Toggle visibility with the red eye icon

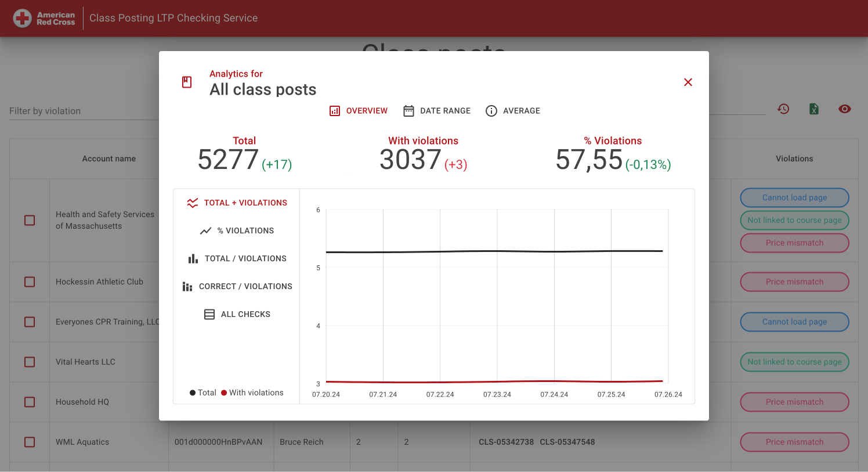845,109
